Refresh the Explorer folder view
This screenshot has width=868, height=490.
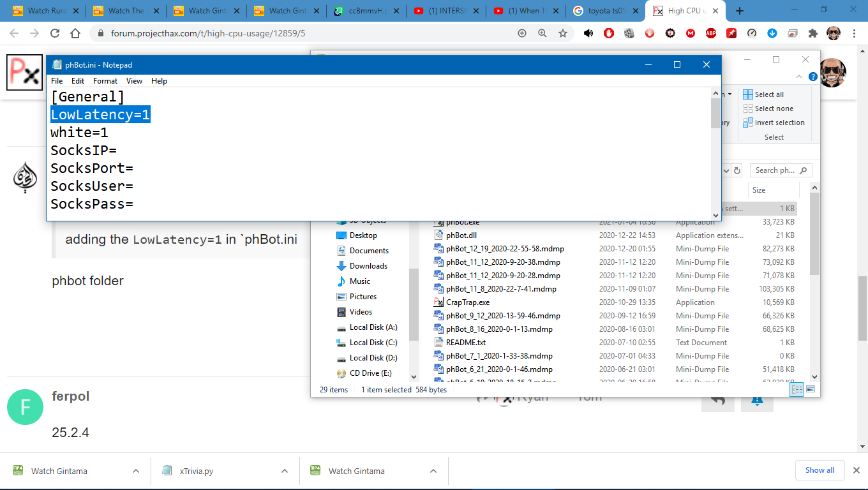(737, 171)
